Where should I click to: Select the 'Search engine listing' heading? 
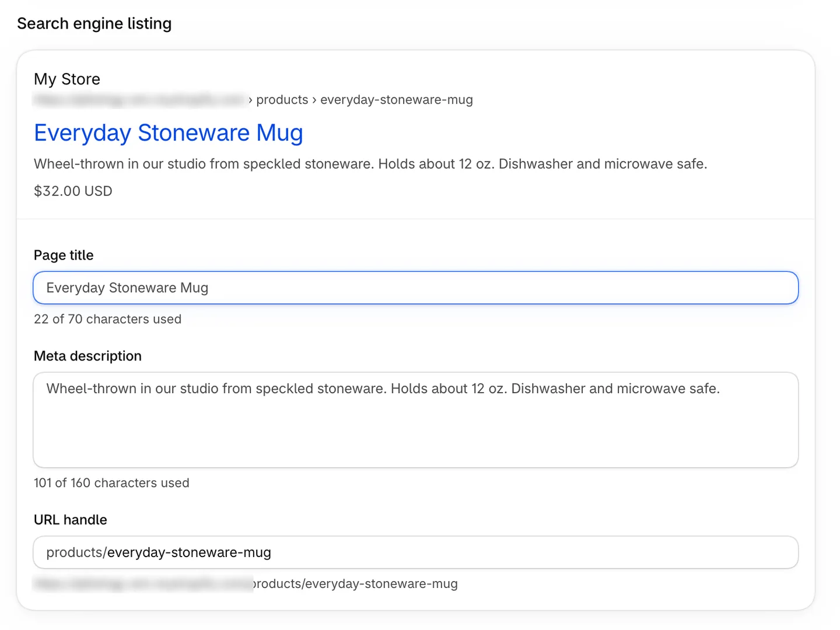[x=94, y=23]
